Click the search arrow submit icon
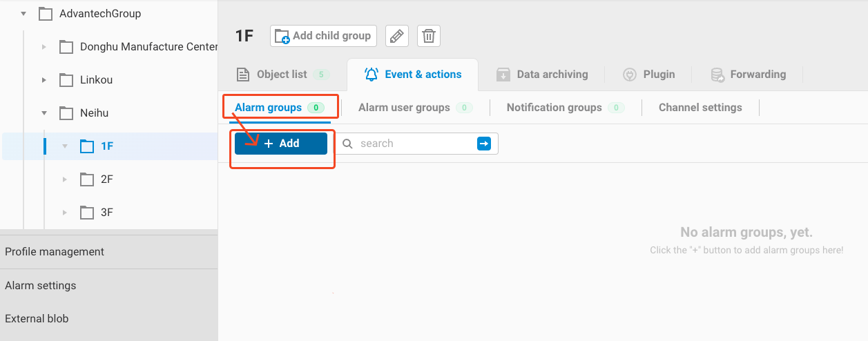 (484, 144)
